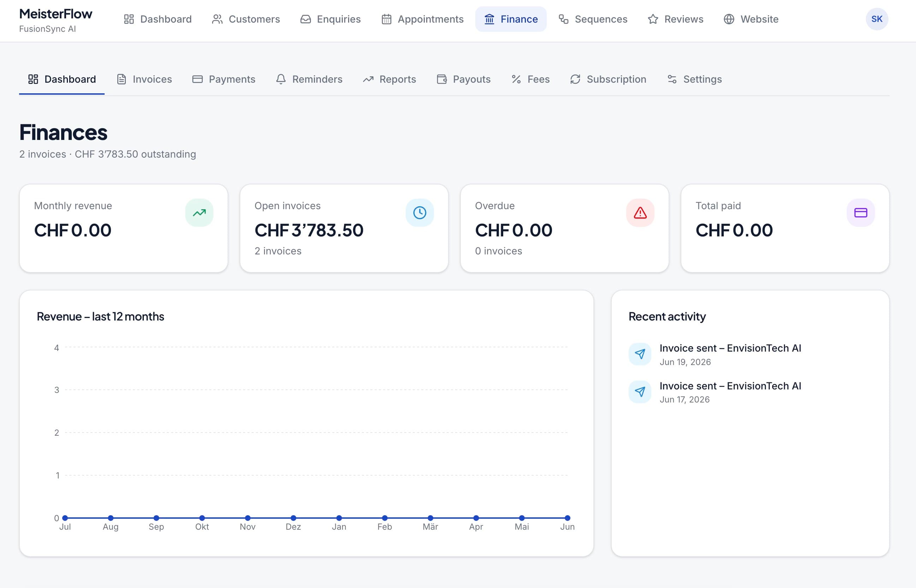Click the send icon beside Jun 19 activity

pos(640,354)
